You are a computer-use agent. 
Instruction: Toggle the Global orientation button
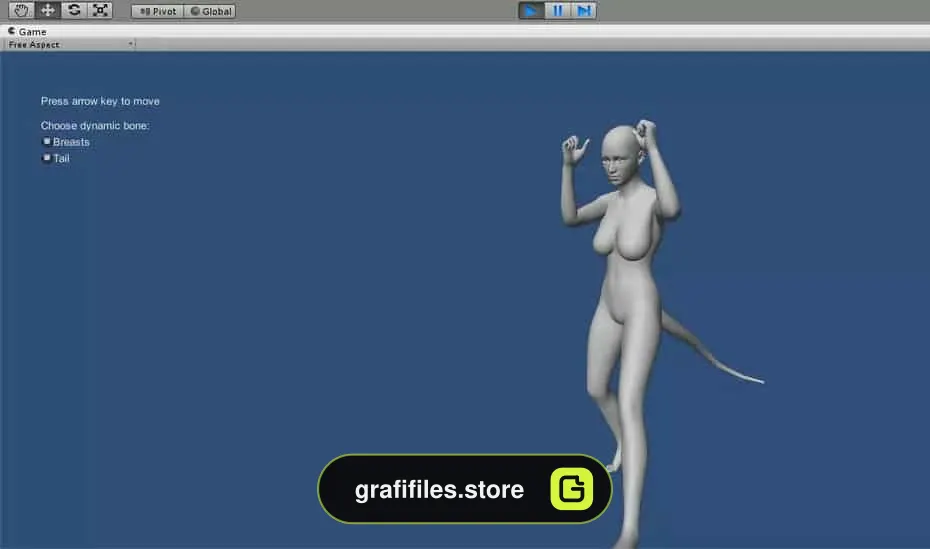(211, 11)
